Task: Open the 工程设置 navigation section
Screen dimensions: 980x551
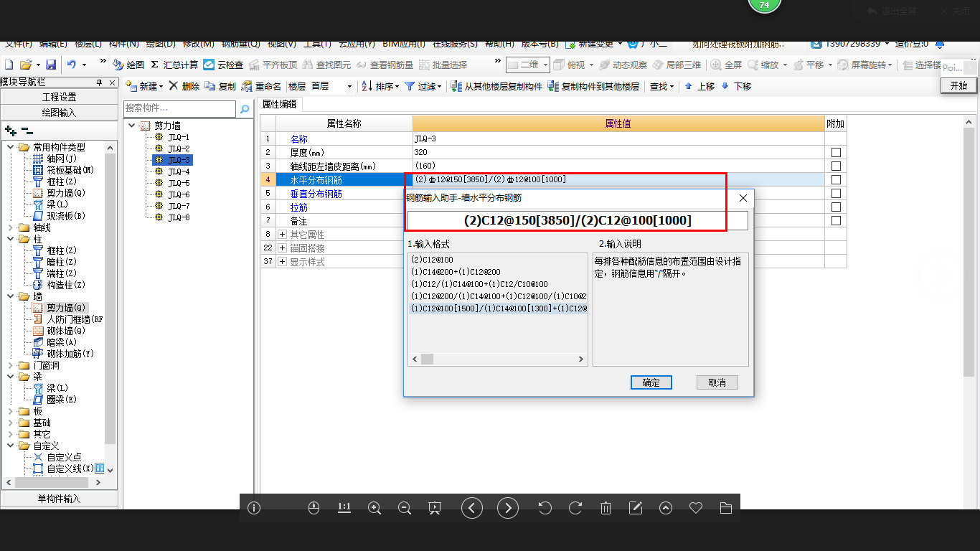Action: (60, 97)
